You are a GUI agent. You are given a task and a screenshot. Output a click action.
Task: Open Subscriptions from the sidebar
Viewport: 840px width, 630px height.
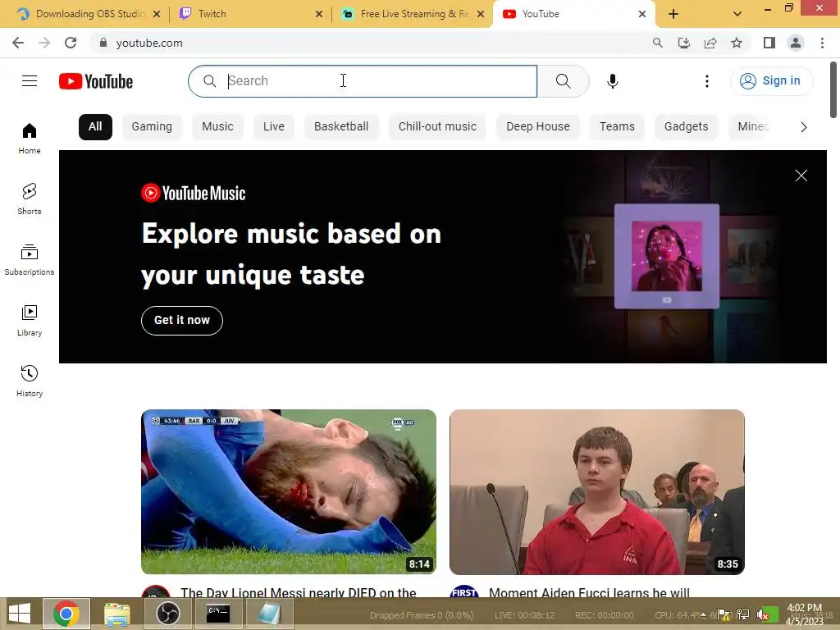click(x=30, y=260)
